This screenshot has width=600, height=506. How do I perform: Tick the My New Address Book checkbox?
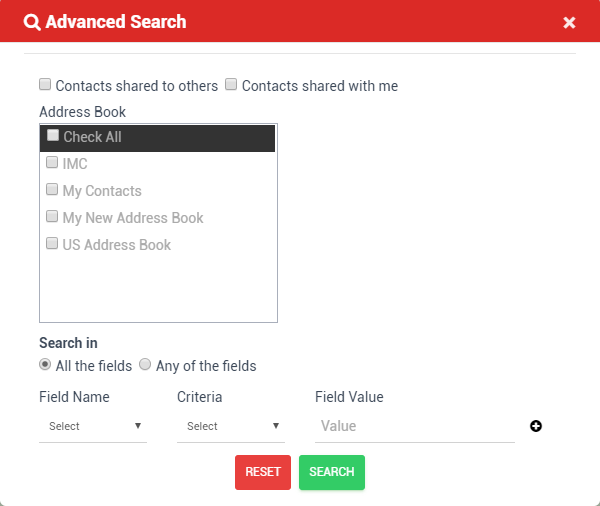click(x=52, y=216)
